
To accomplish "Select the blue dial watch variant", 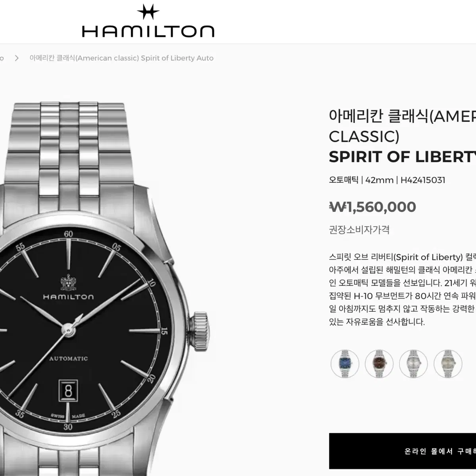I will pos(345,363).
